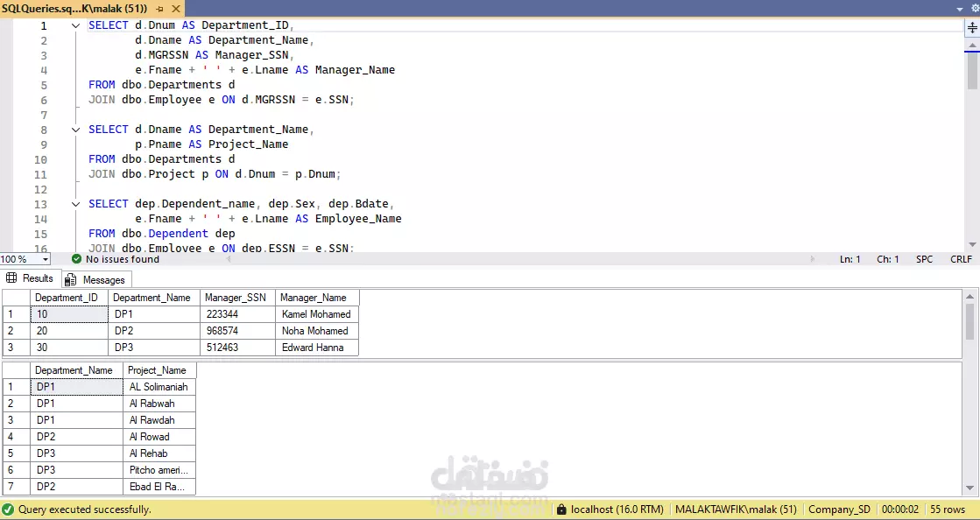Click the Manager_Name column header

(317, 298)
